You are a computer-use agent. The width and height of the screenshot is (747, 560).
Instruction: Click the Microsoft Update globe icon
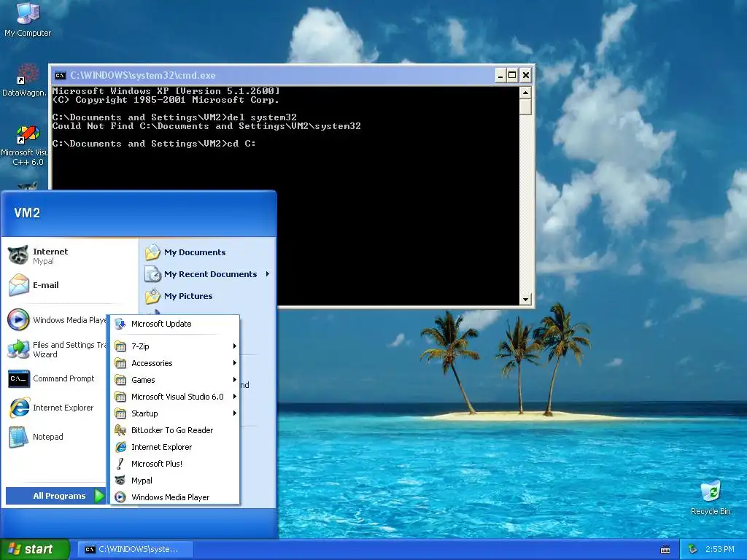[120, 324]
